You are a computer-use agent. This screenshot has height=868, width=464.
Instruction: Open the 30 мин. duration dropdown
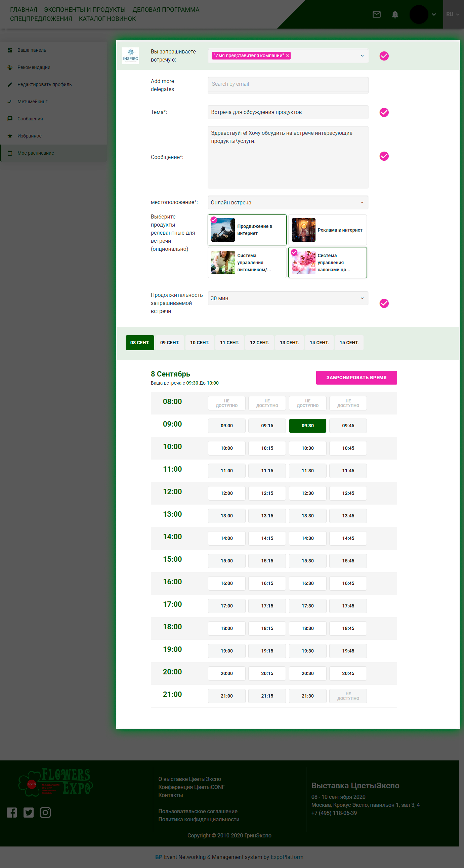point(288,298)
